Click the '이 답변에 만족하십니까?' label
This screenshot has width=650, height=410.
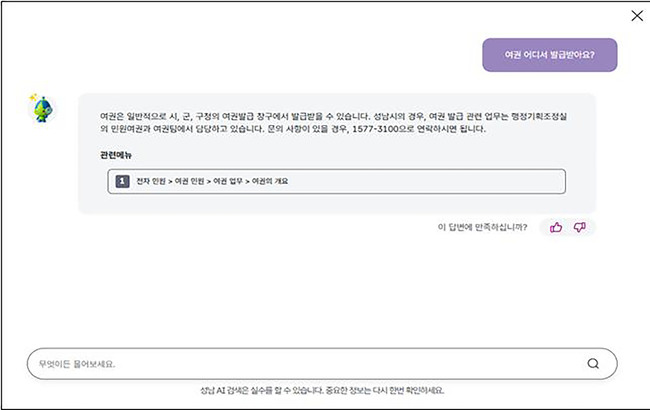(483, 227)
